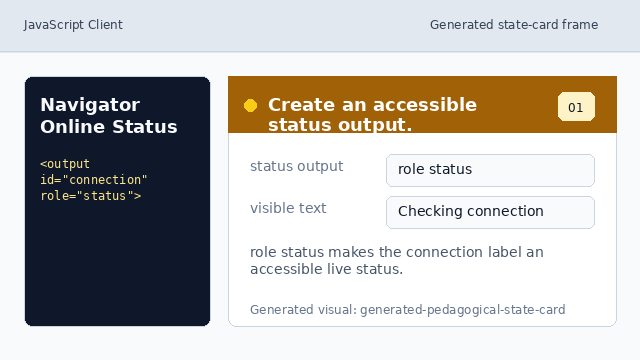Click the Generated state-card frame label

point(514,25)
